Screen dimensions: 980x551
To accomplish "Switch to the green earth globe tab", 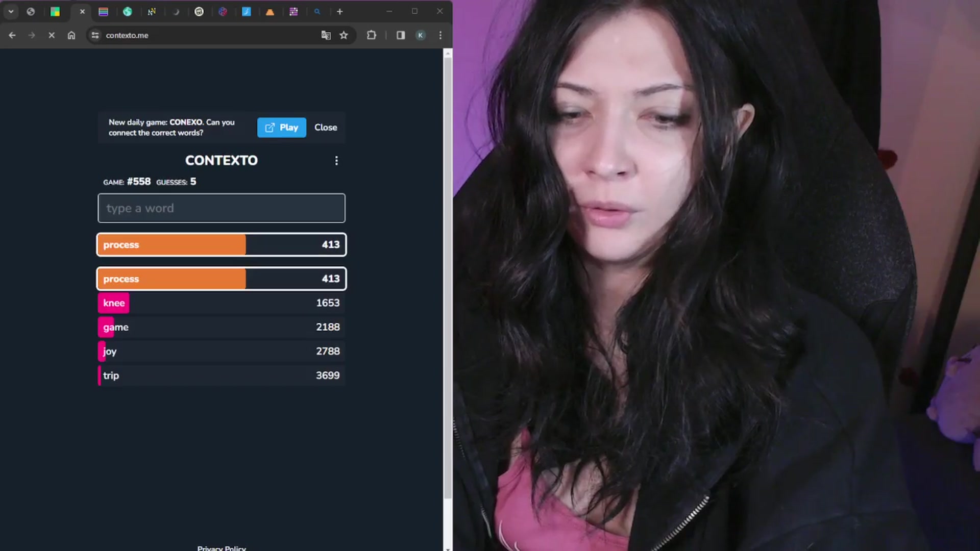I will (x=128, y=11).
